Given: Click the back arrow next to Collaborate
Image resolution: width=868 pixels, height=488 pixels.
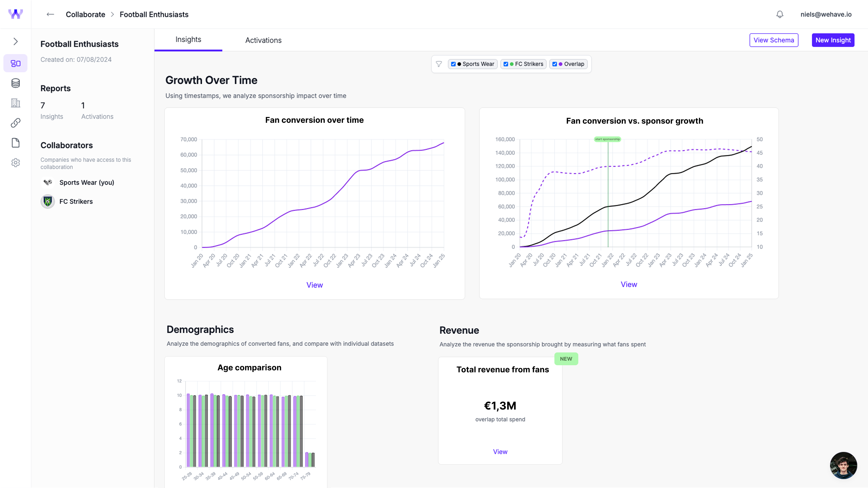Looking at the screenshot, I should [x=50, y=14].
